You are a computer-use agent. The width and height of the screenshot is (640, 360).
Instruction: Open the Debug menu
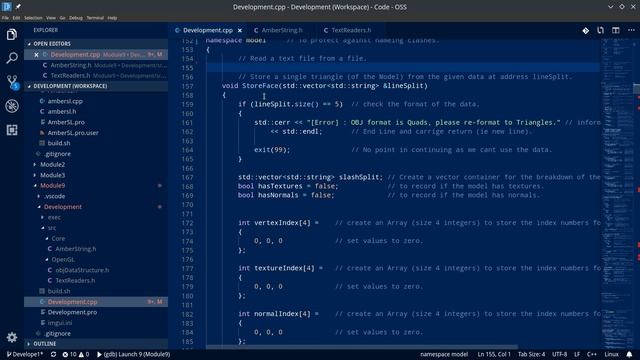pos(76,18)
